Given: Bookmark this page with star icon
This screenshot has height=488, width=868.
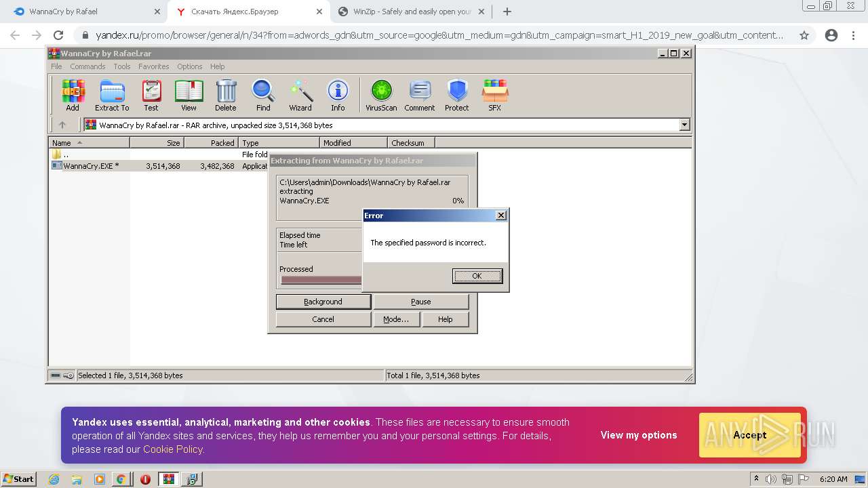Looking at the screenshot, I should point(804,35).
